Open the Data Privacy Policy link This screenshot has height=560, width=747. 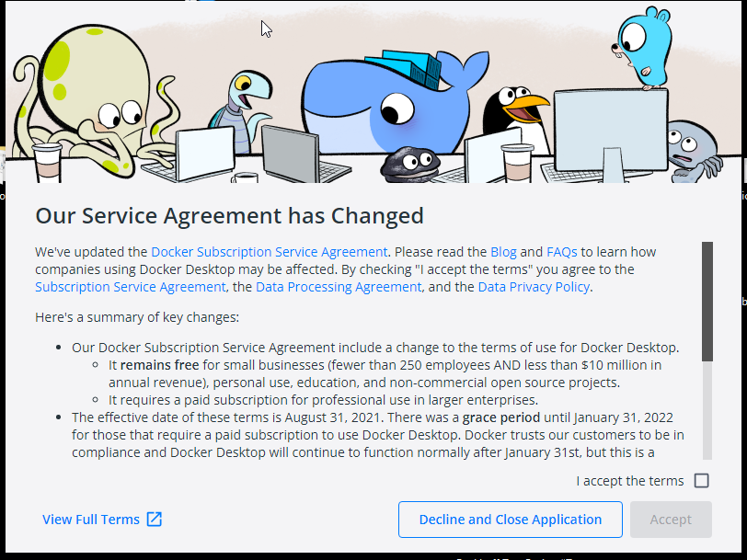pyautogui.click(x=534, y=287)
